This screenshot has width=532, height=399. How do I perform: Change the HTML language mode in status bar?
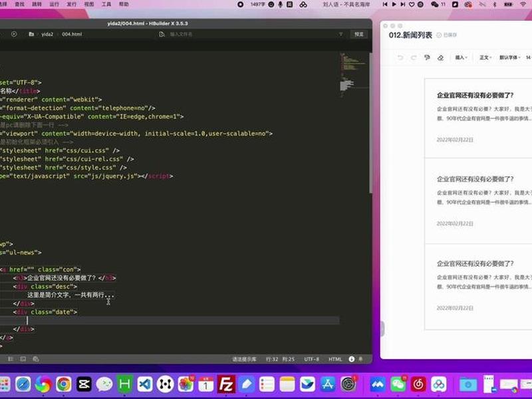pyautogui.click(x=335, y=359)
